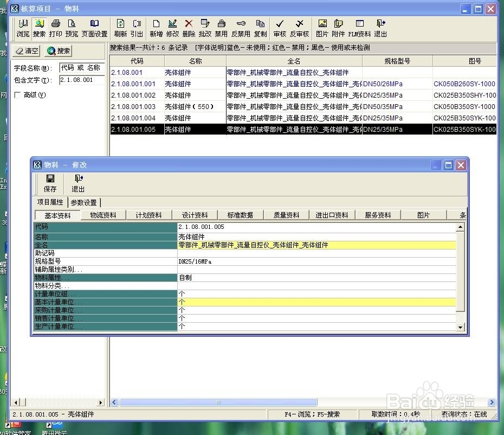Screen dimensions: 504x435
Task: Click the 反审核 unapprove icon
Action: coord(299,28)
